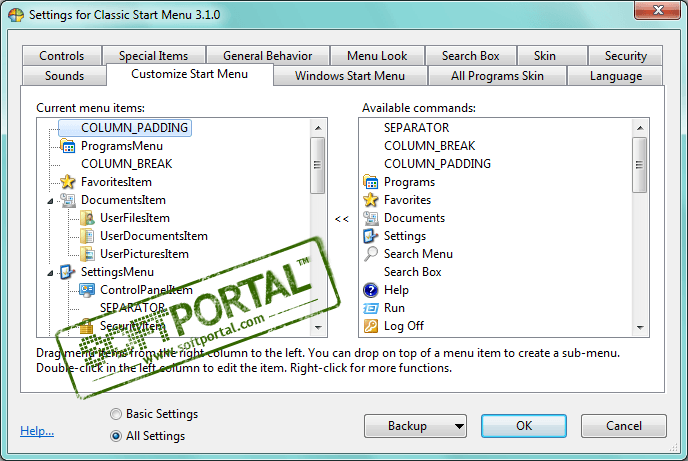Image resolution: width=688 pixels, height=461 pixels.
Task: Click up arrow of Available commands scrollbar
Action: [x=640, y=128]
